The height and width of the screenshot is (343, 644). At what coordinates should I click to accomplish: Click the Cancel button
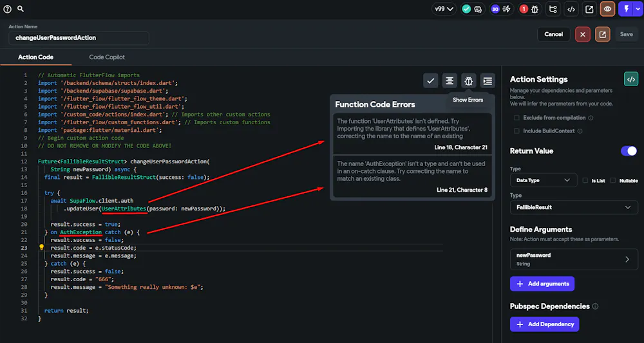click(554, 35)
